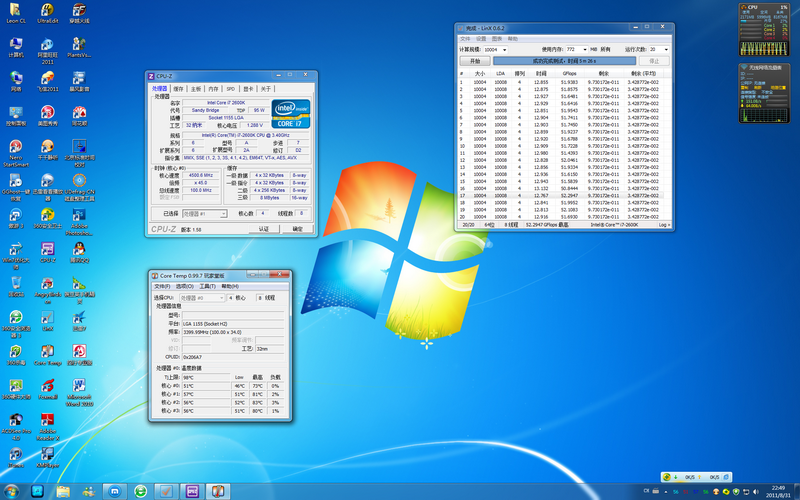The image size is (800, 500).
Task: Launch iTunes from the desktop
Action: pyautogui.click(x=16, y=457)
